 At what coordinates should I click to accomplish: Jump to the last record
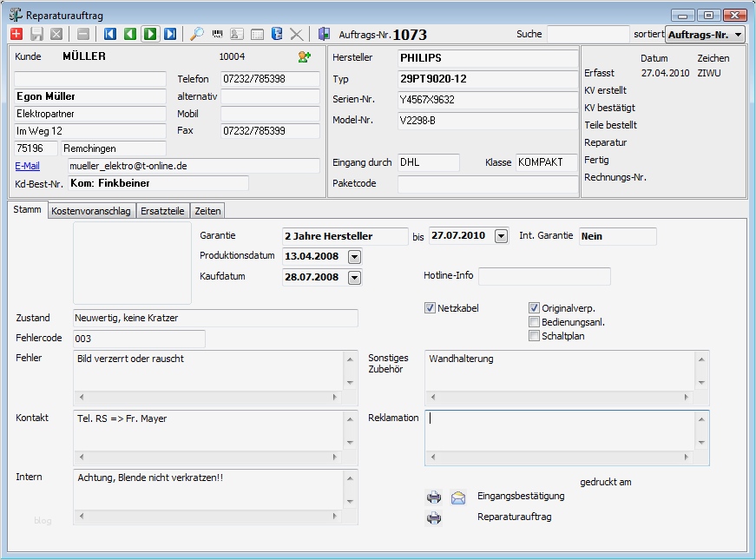(x=170, y=34)
